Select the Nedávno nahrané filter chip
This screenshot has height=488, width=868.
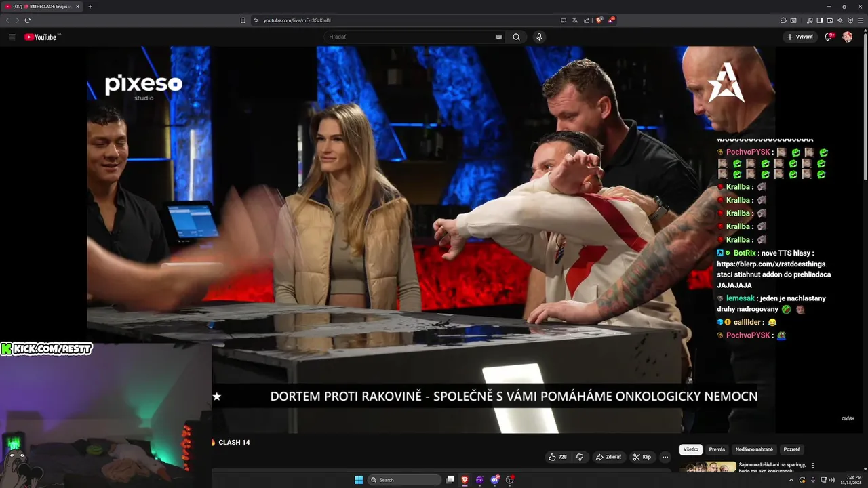(754, 449)
